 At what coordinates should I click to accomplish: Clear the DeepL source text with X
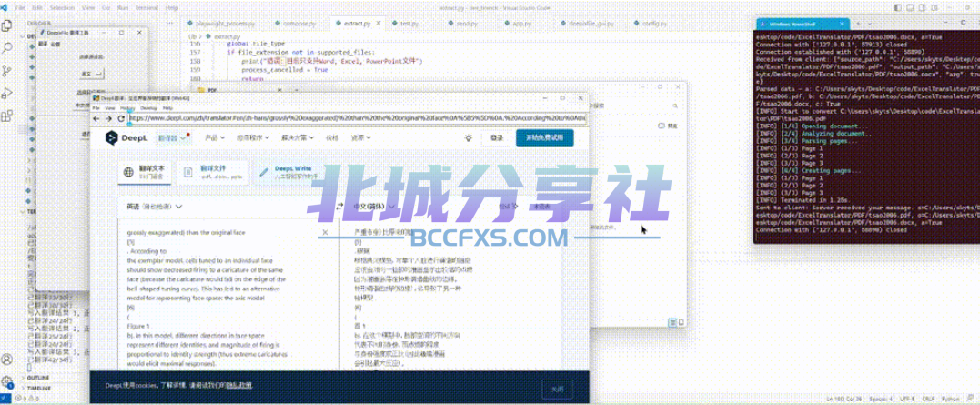(x=325, y=232)
